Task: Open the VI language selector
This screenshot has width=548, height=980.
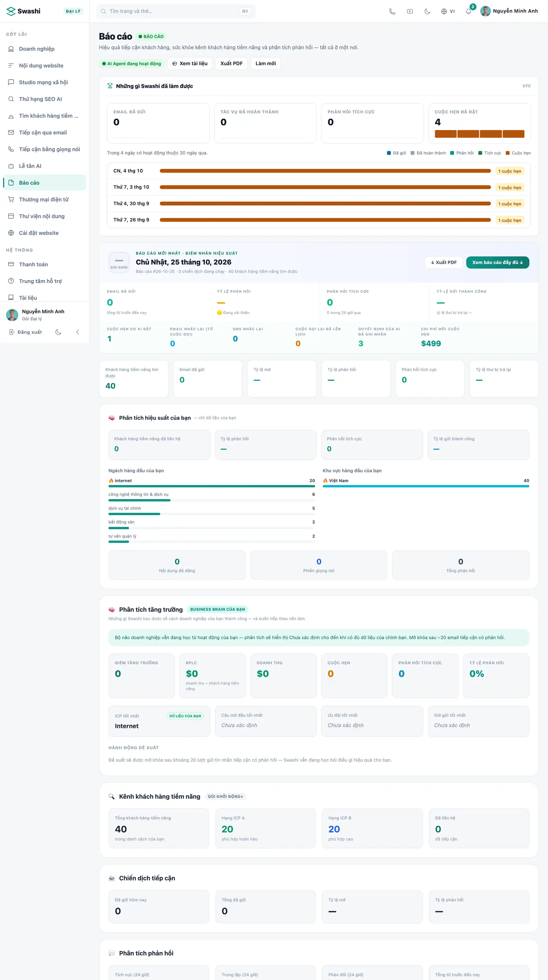Action: click(448, 12)
